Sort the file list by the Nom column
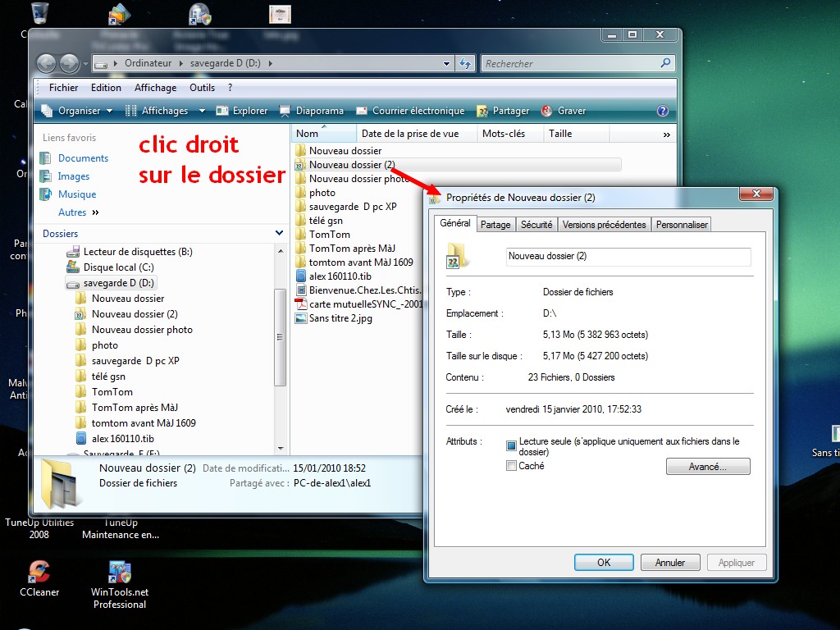 pyautogui.click(x=324, y=134)
